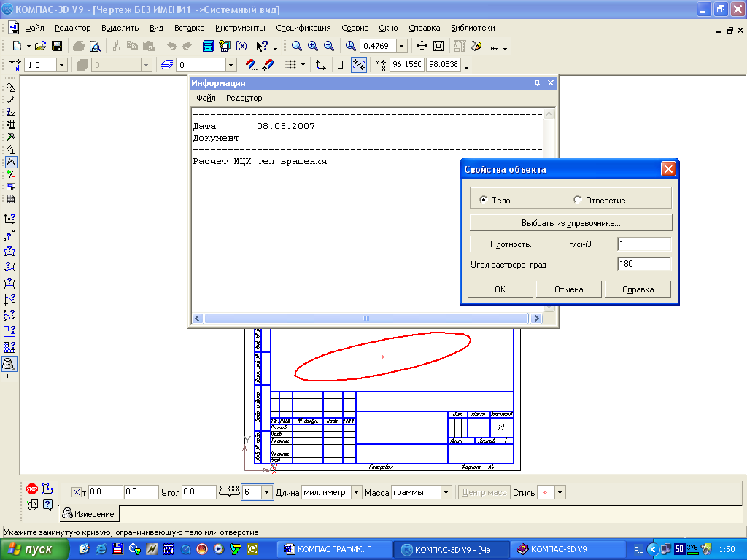The image size is (747, 560).
Task: Open a file with the Open icon
Action: click(41, 46)
